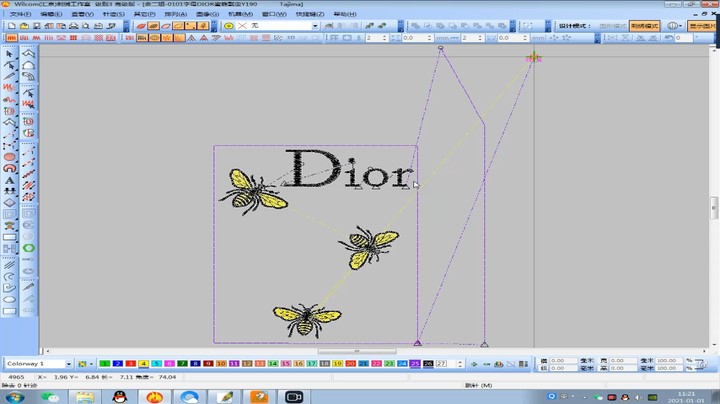Toggle the show picture button at far right
The image size is (720, 404).
pyautogui.click(x=701, y=26)
